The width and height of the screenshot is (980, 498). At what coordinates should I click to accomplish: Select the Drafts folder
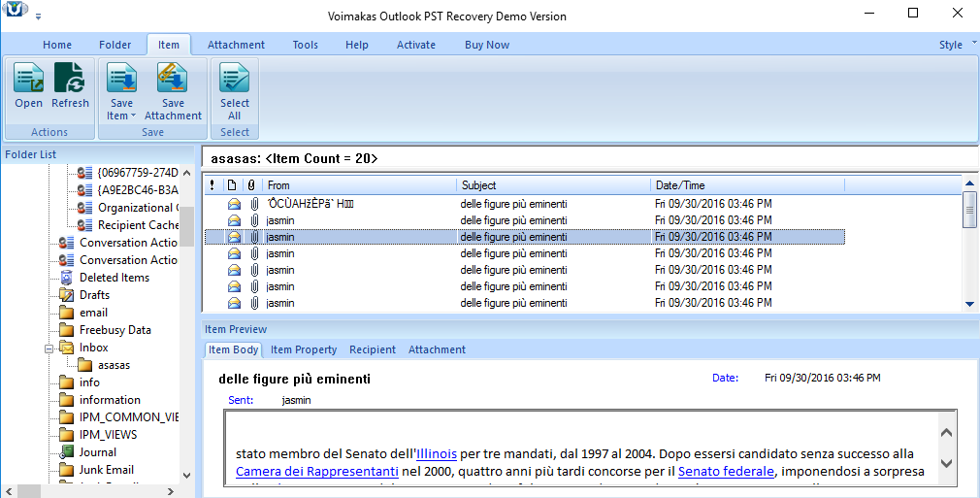94,295
